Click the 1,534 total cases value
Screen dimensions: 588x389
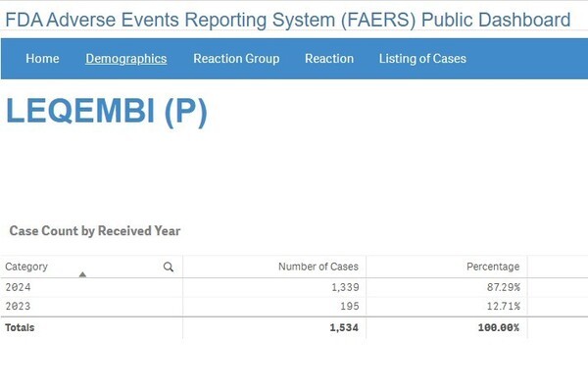tap(344, 327)
